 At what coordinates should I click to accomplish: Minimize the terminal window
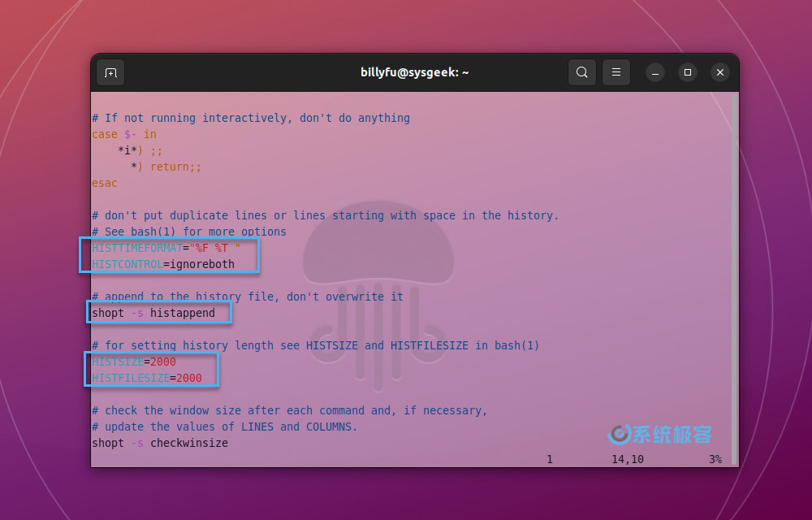(655, 72)
